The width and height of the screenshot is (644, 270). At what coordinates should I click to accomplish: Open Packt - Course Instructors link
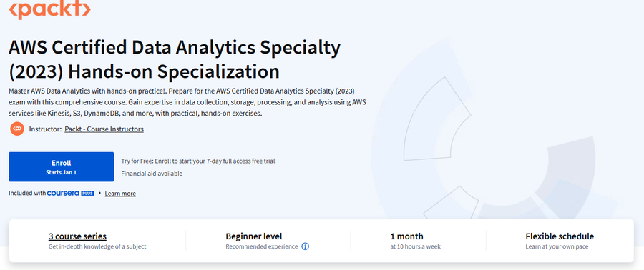[x=104, y=129]
